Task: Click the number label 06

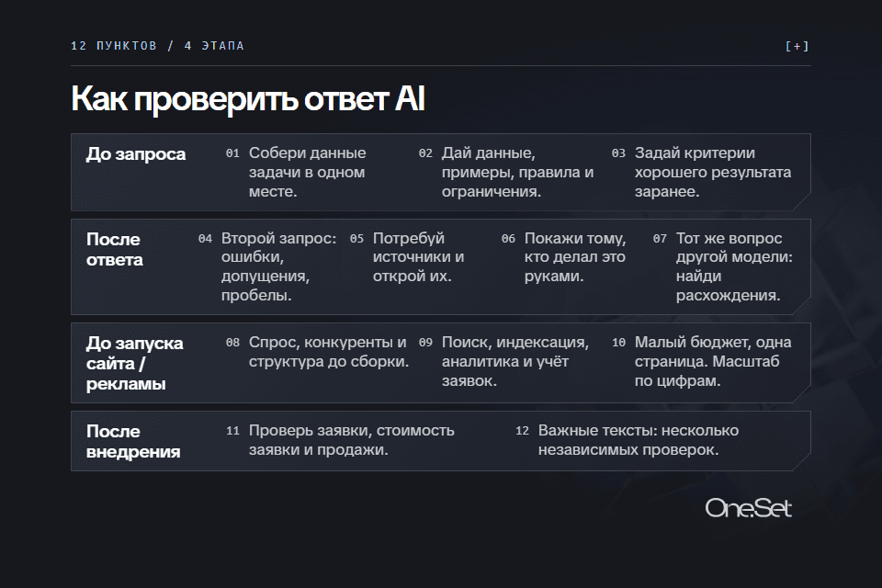Action: tap(508, 239)
